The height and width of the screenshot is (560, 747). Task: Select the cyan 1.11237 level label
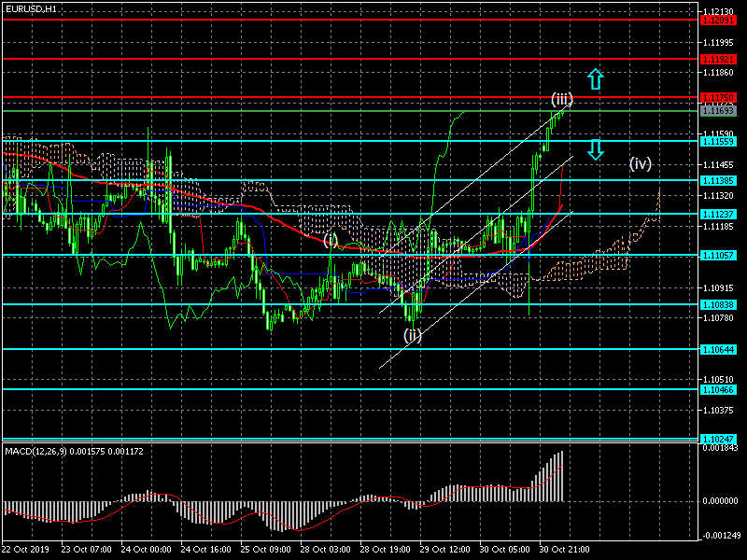coord(718,215)
